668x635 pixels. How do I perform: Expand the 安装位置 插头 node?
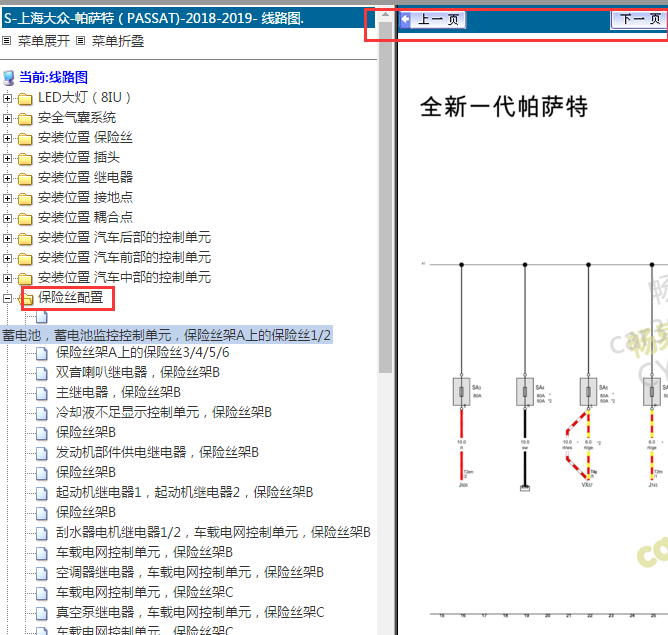pos(7,158)
